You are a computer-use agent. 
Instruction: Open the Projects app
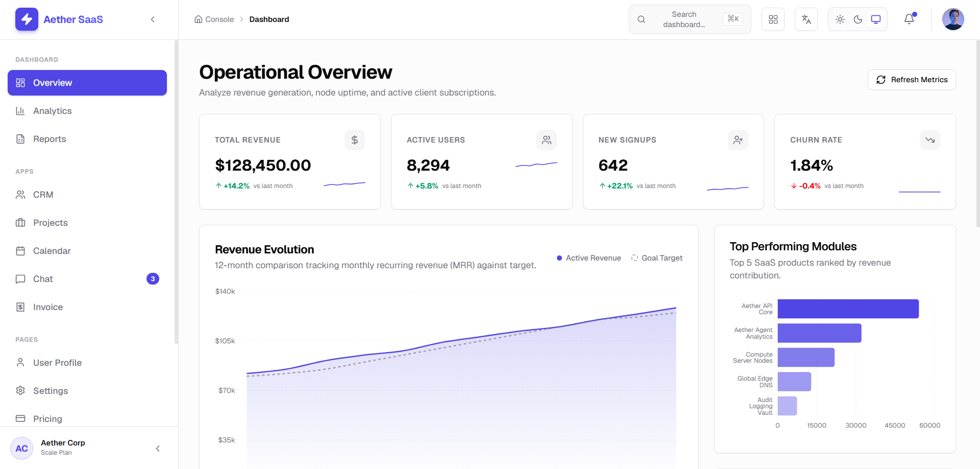click(x=87, y=223)
